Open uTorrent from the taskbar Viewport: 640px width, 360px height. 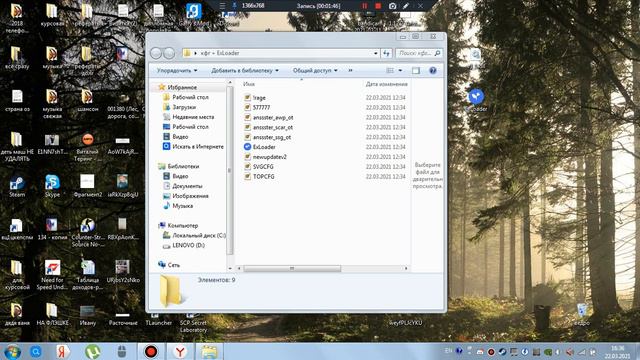[93, 351]
